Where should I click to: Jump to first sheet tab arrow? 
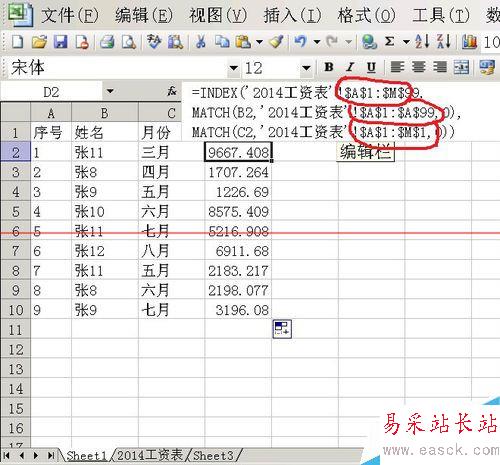pos(7,455)
